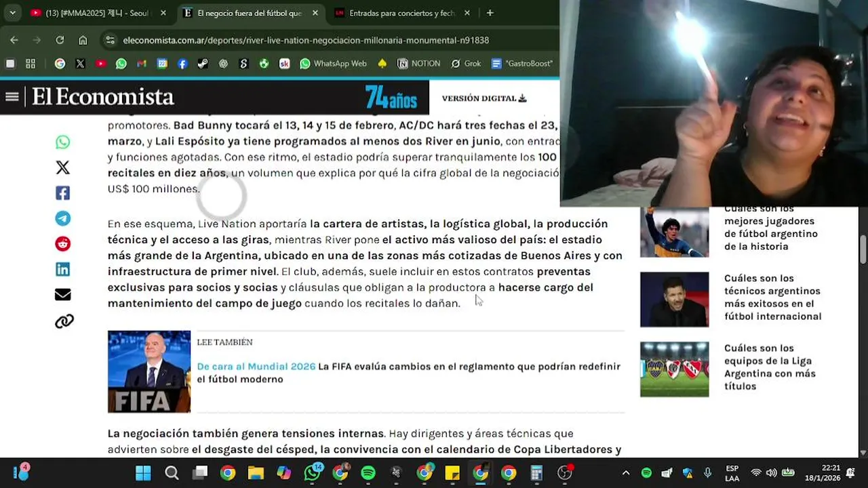This screenshot has width=868, height=488.
Task: Switch to Entradas para conciertos tab
Action: (402, 13)
